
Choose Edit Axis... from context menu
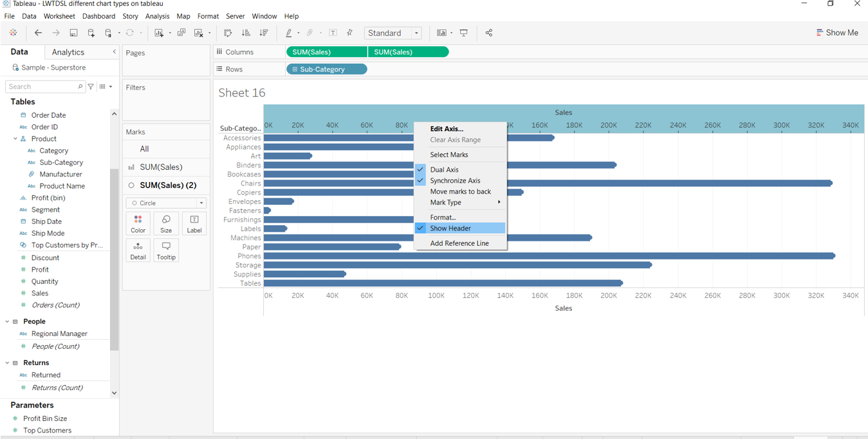[x=447, y=129]
